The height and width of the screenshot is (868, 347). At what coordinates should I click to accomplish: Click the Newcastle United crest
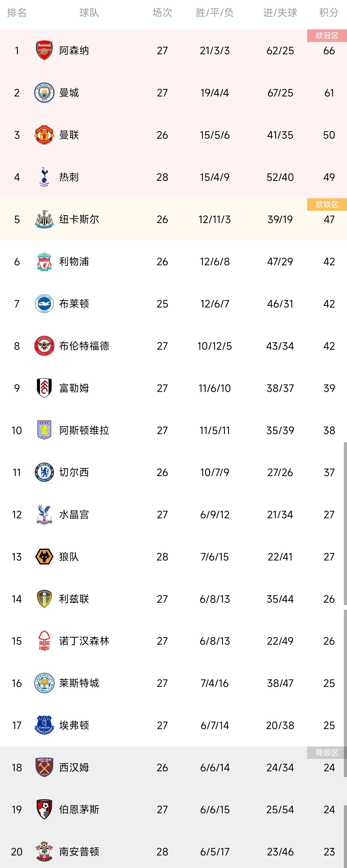click(x=44, y=219)
